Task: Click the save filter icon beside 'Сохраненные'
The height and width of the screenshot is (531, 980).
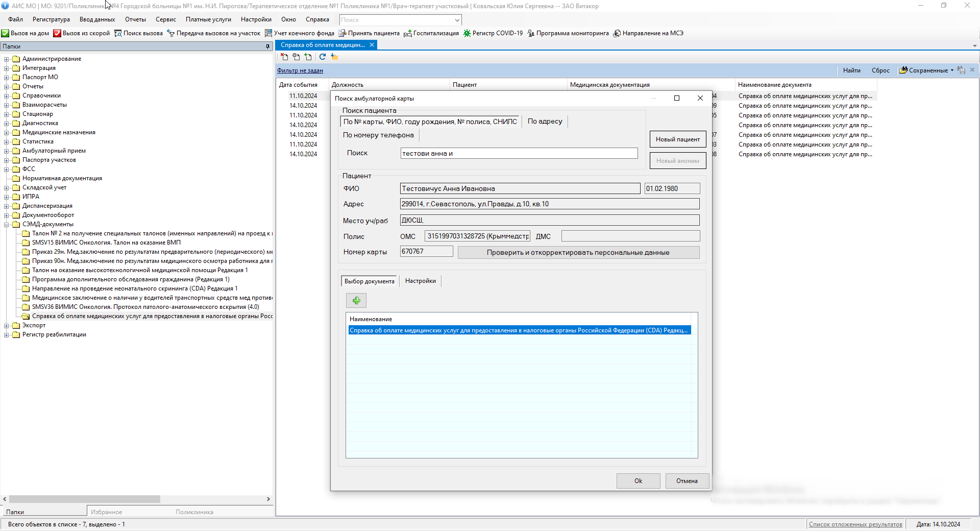Action: coord(961,70)
